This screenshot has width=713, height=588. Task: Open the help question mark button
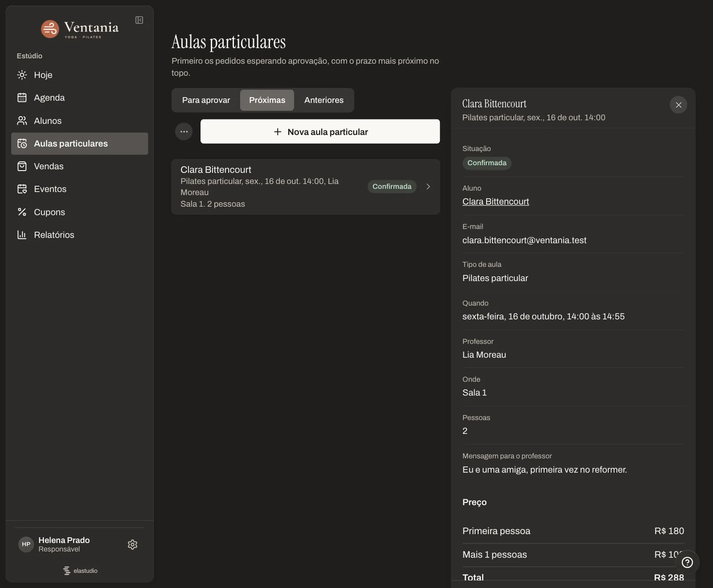(x=687, y=562)
